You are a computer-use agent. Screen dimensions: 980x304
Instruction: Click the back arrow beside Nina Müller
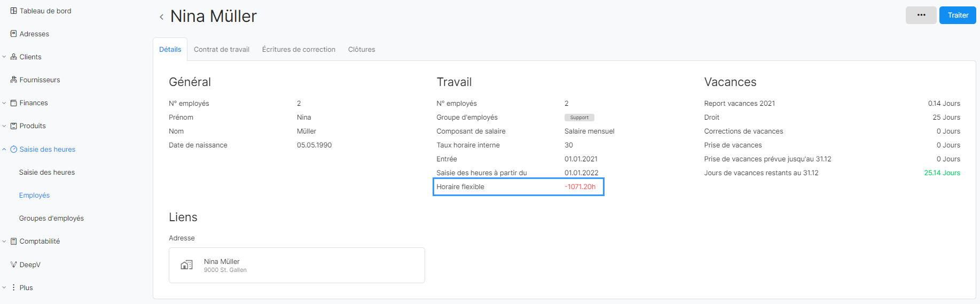[161, 17]
